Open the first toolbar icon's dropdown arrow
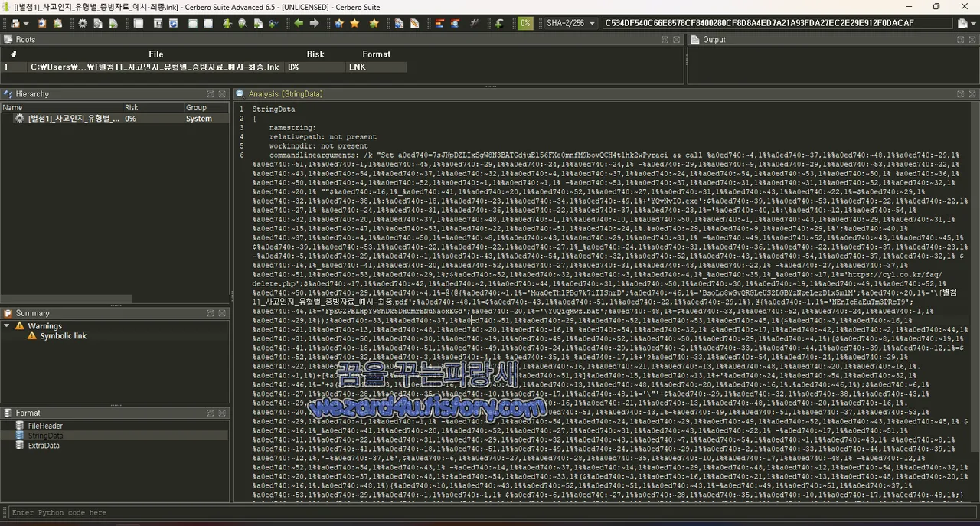Image resolution: width=980 pixels, height=526 pixels. pyautogui.click(x=26, y=24)
